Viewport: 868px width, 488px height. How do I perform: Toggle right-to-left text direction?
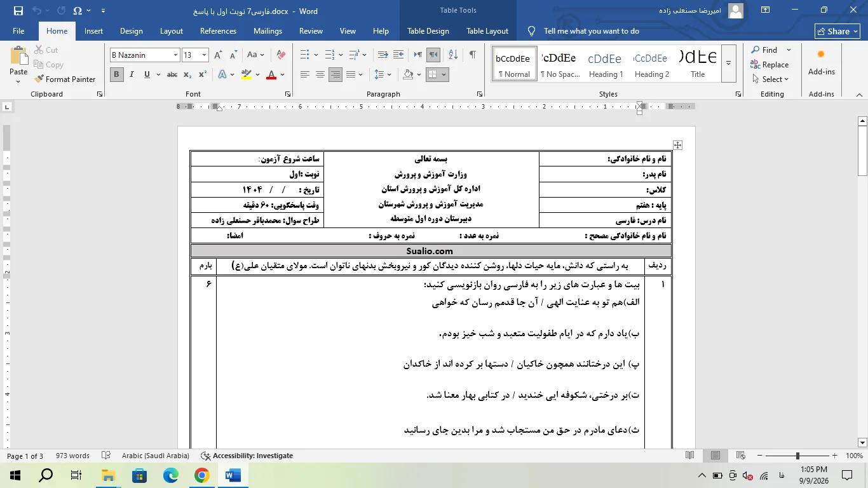(x=433, y=55)
